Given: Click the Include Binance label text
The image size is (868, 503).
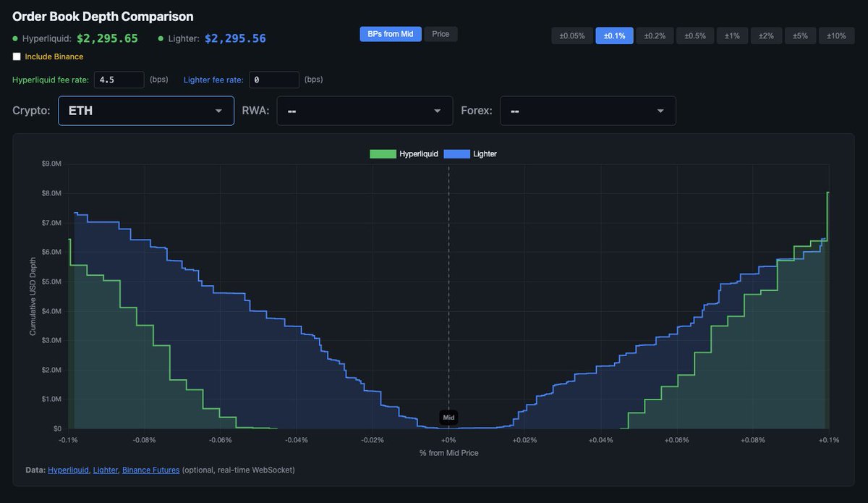Looking at the screenshot, I should [54, 56].
